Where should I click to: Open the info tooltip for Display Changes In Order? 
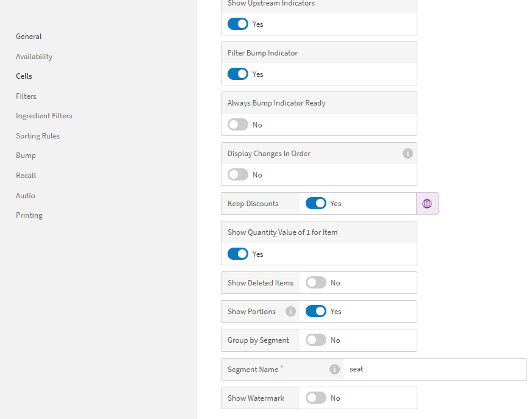[408, 153]
